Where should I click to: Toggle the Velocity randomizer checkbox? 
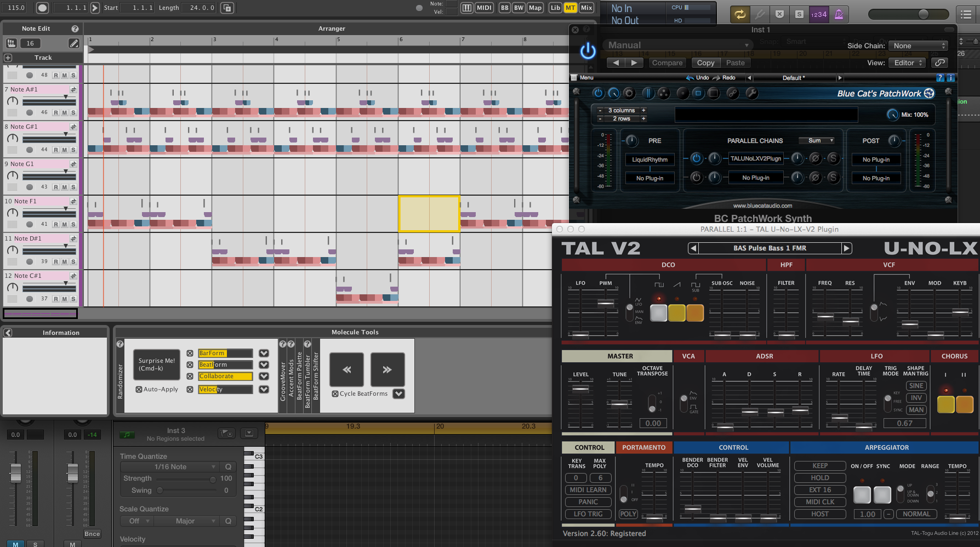tap(190, 390)
